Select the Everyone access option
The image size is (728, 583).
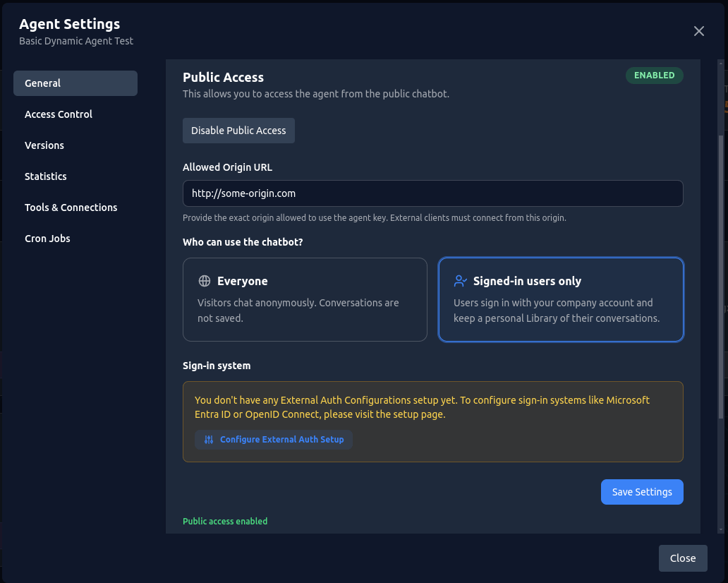tap(305, 300)
